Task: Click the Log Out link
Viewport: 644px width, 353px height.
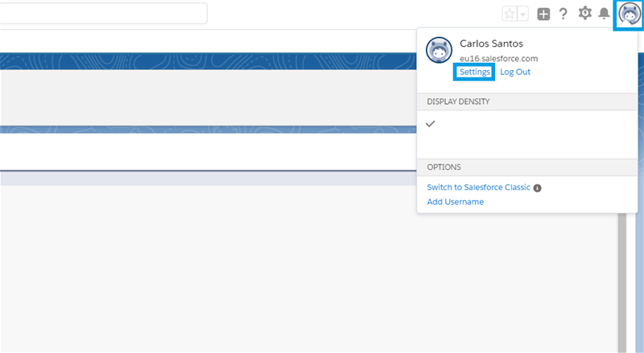Action: click(x=515, y=72)
